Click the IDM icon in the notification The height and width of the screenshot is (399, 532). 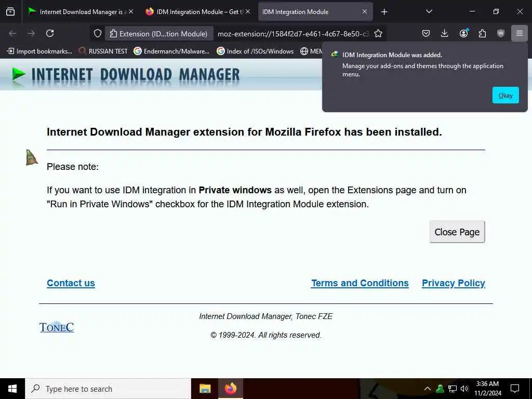335,55
